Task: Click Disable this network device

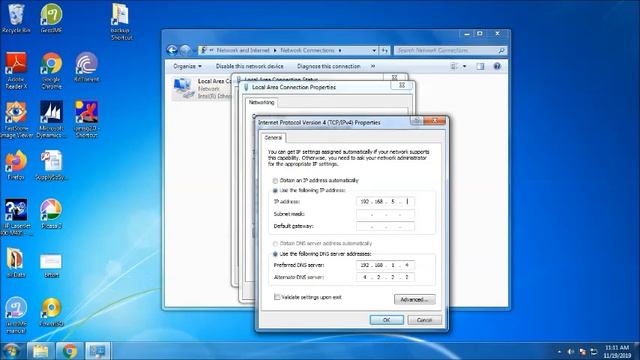Action: click(249, 66)
